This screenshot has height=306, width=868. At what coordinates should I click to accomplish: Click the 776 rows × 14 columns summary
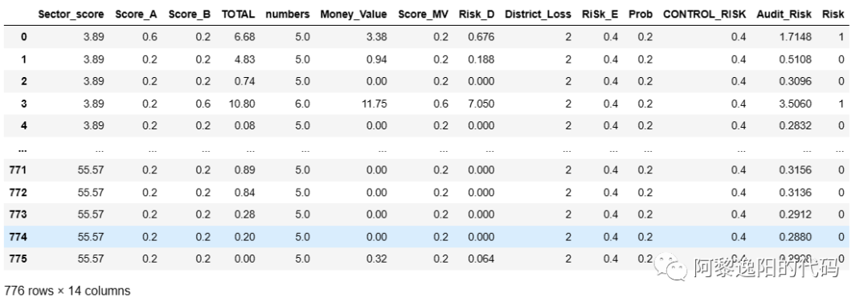[67, 291]
